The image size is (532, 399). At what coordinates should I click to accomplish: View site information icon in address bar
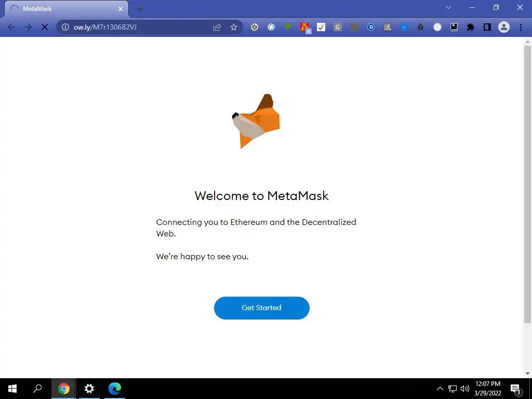point(65,27)
